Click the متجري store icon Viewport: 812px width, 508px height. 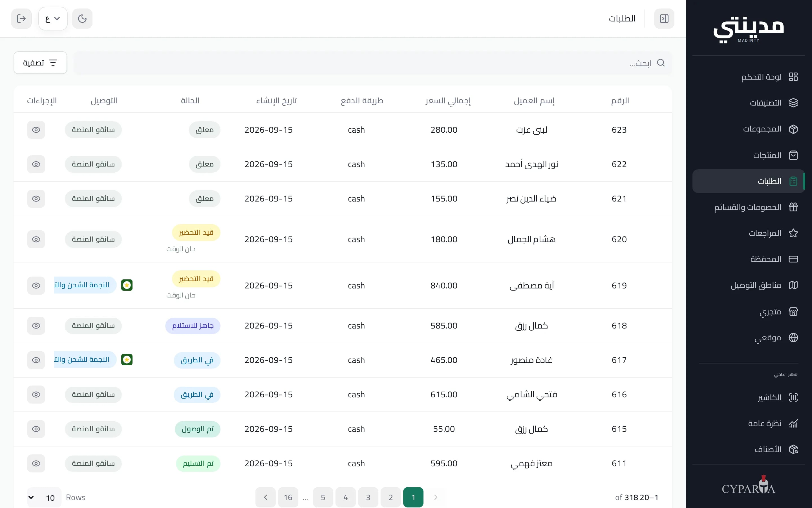point(793,312)
